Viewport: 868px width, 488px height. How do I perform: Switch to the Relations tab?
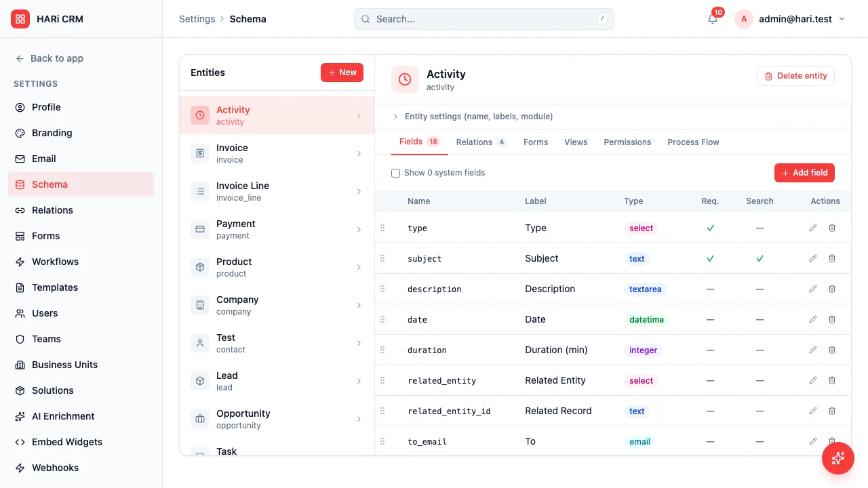click(475, 142)
